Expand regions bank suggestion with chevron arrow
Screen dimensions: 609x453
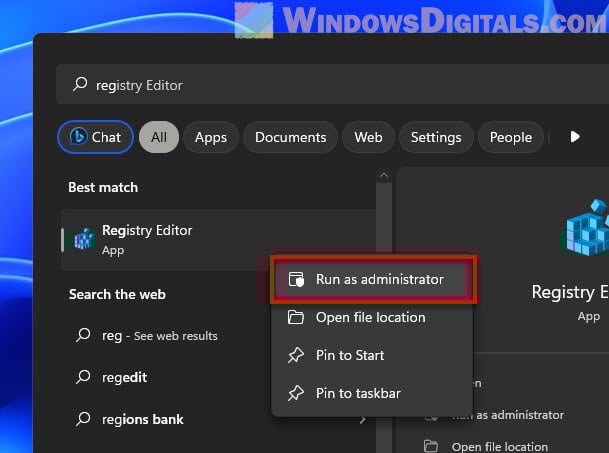[363, 420]
